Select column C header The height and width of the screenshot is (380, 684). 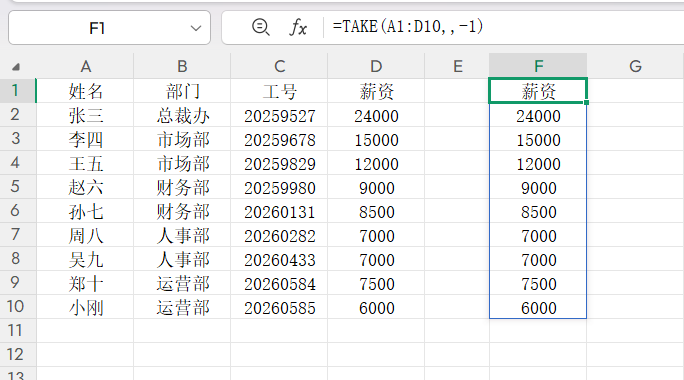279,66
